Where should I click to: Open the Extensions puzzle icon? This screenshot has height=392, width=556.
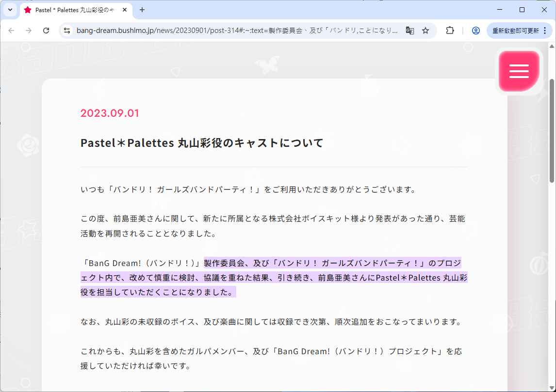point(450,31)
